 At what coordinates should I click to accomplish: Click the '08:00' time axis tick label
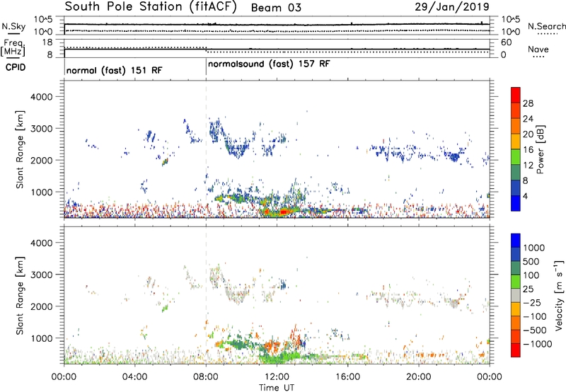[x=206, y=377]
